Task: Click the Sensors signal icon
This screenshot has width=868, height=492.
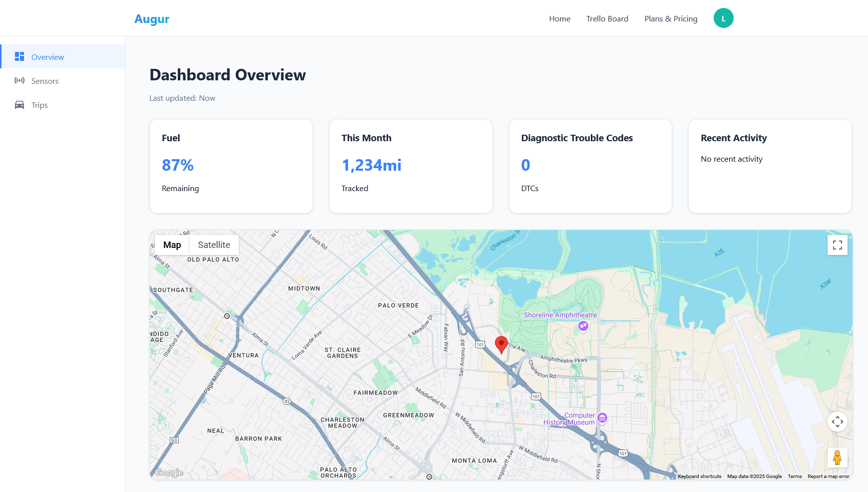Action: pos(19,80)
